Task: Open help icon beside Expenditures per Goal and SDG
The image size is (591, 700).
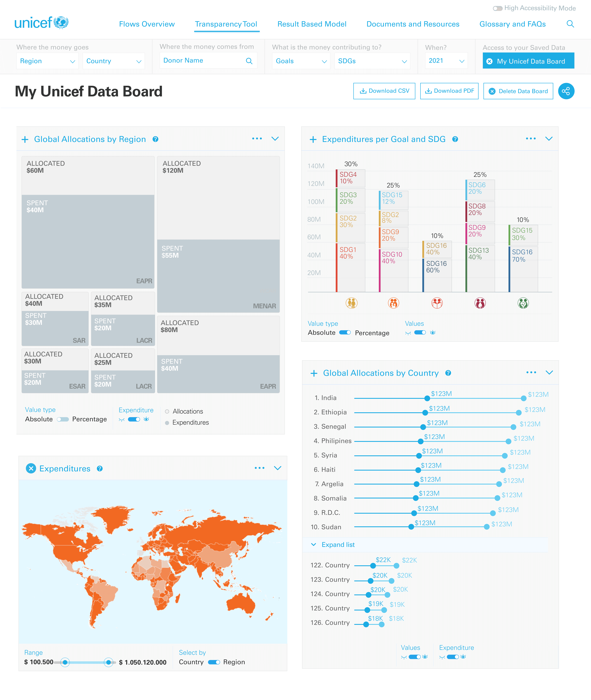Action: (x=455, y=139)
